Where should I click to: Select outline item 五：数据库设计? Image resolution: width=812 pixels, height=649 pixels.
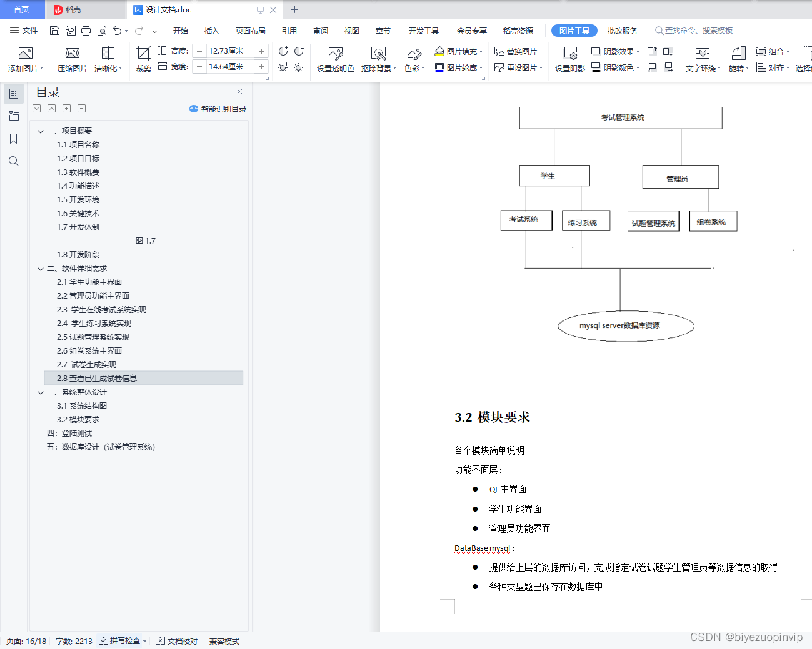(x=101, y=447)
